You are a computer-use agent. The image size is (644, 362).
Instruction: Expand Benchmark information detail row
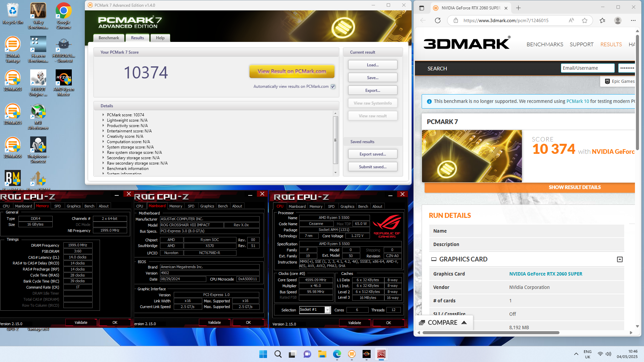pyautogui.click(x=103, y=168)
